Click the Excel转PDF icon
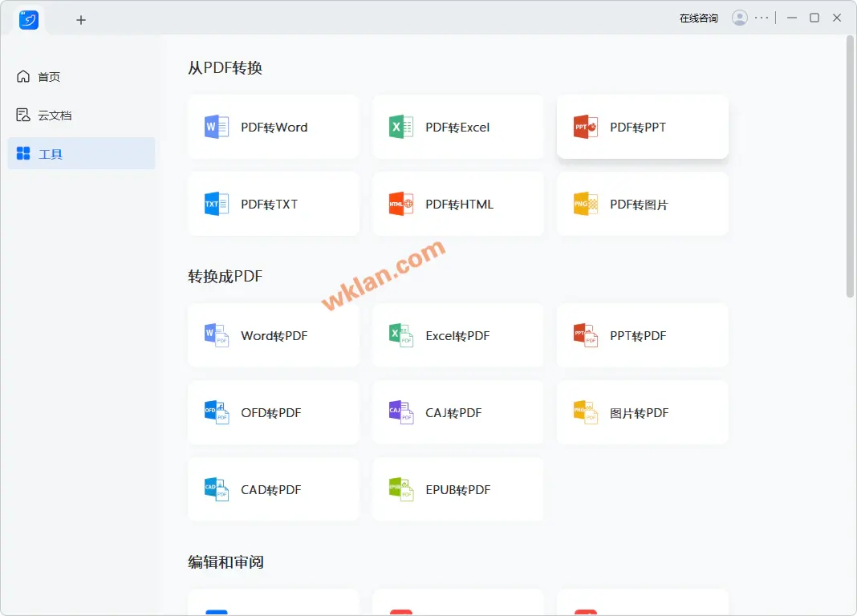The width and height of the screenshot is (857, 616). click(401, 336)
